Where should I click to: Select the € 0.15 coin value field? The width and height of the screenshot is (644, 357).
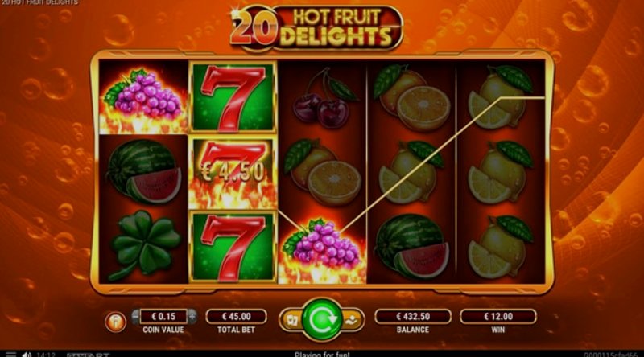coord(163,316)
